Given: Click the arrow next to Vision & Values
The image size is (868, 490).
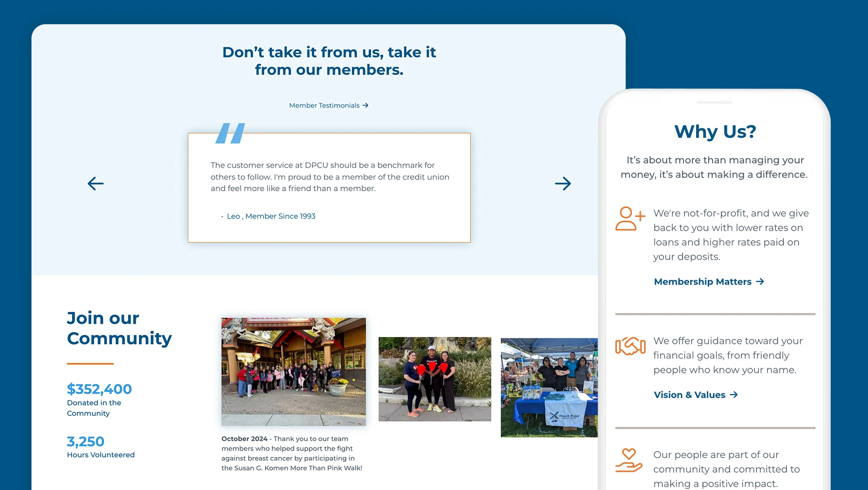Looking at the screenshot, I should [734, 395].
